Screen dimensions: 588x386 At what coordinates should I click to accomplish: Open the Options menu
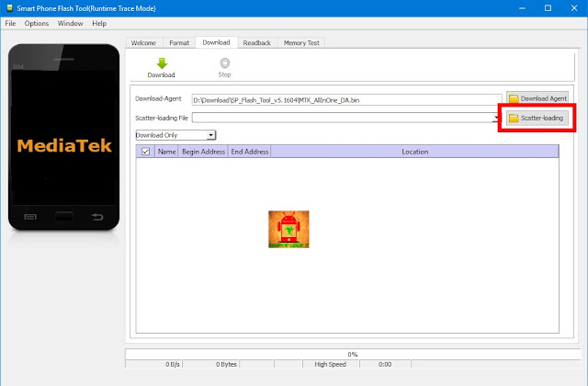(37, 23)
